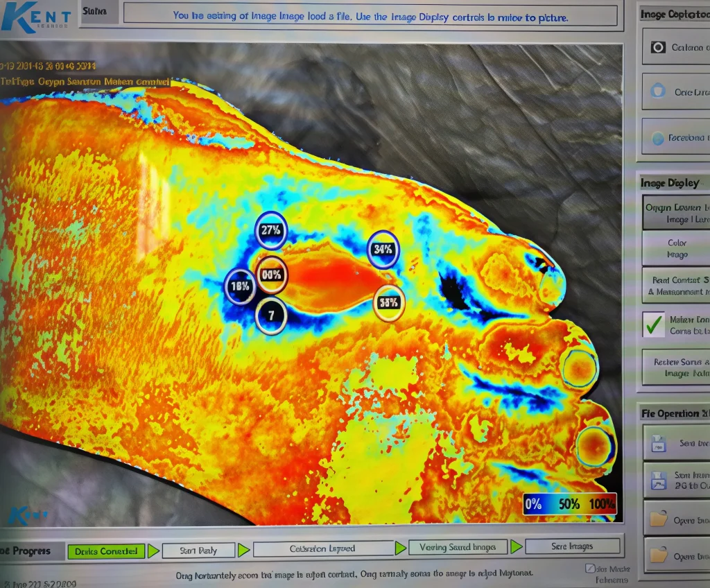710x588 pixels.
Task: Click the camera icon in Image Capture panel
Action: [657, 47]
